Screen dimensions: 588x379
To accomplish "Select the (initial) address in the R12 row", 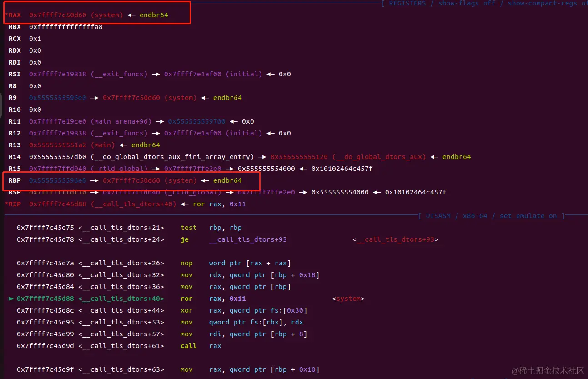I will [213, 133].
